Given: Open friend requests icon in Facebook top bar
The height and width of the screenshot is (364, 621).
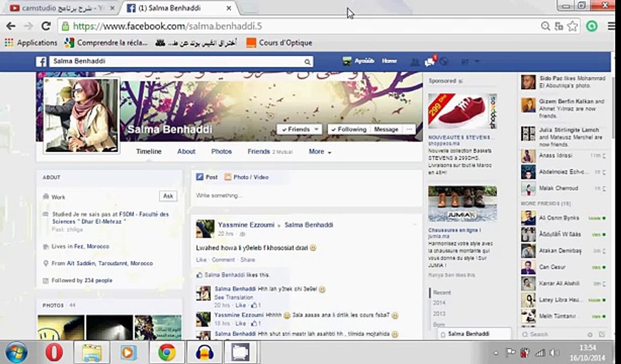Looking at the screenshot, I should (415, 62).
